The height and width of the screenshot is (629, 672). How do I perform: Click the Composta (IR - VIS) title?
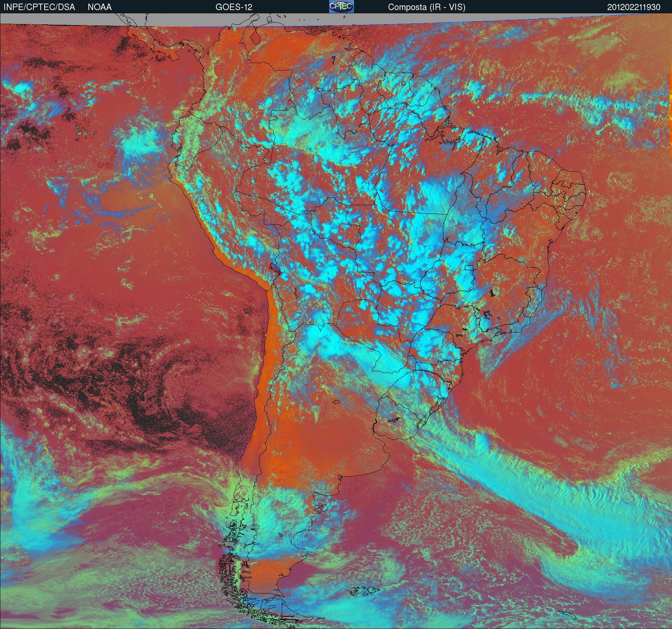click(427, 7)
